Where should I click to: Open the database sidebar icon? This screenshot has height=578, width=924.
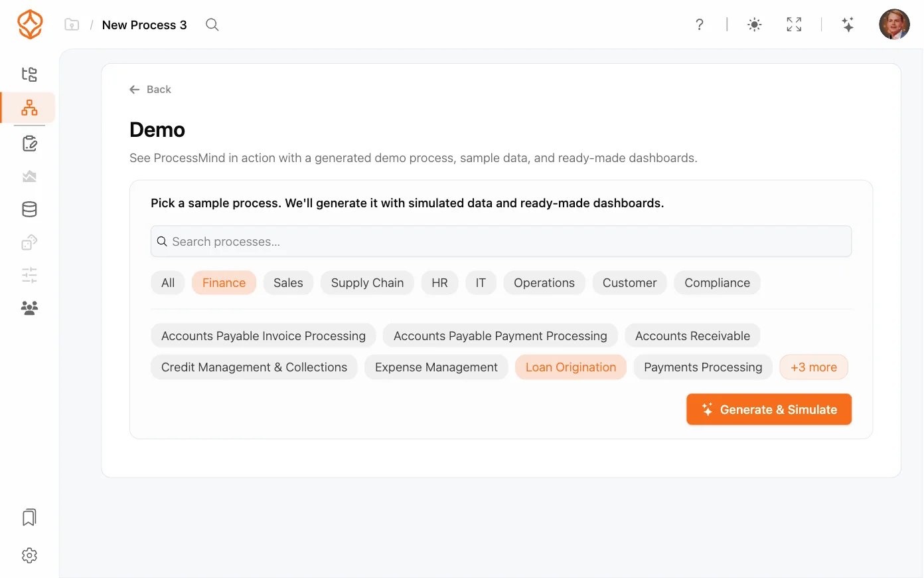pos(29,209)
